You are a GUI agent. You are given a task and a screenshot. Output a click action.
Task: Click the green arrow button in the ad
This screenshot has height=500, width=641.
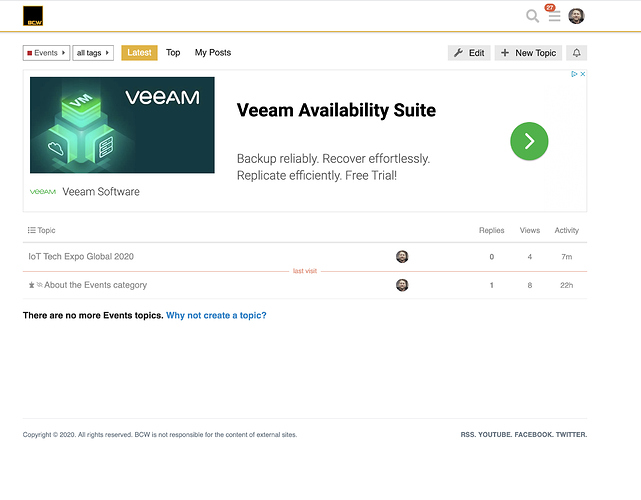coord(529,141)
